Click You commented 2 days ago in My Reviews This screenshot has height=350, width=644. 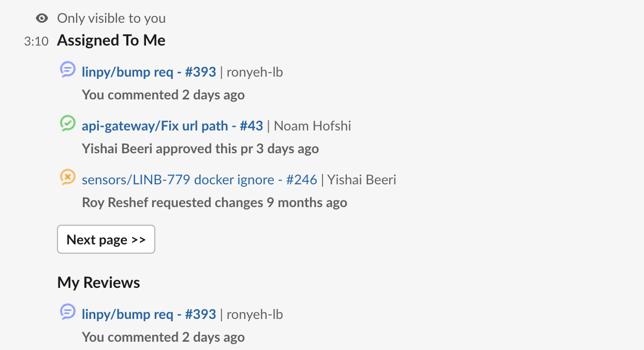[x=164, y=338]
